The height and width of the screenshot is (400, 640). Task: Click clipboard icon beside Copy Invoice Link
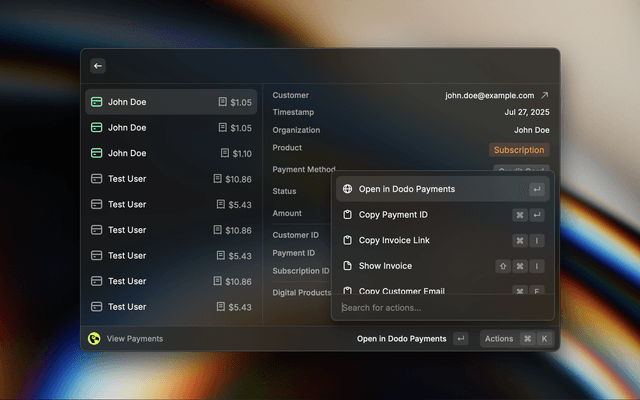pyautogui.click(x=347, y=240)
